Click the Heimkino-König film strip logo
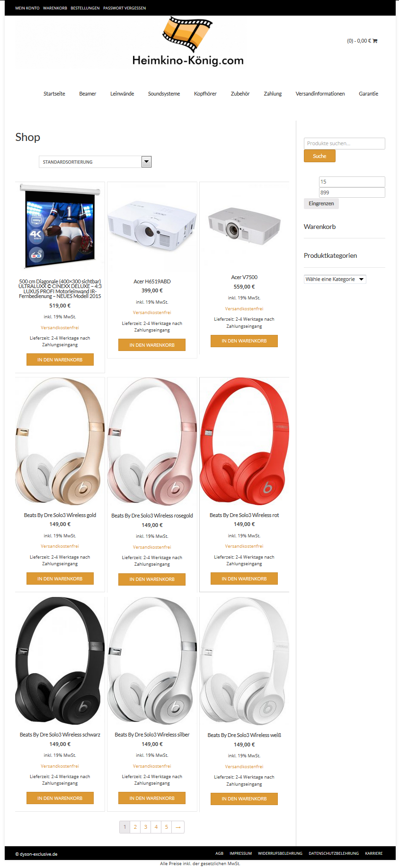This screenshot has height=868, width=399. (188, 42)
